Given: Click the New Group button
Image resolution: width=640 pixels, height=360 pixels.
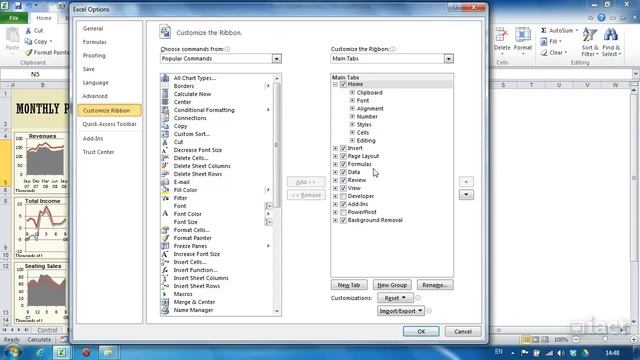Looking at the screenshot, I should click(x=392, y=285).
